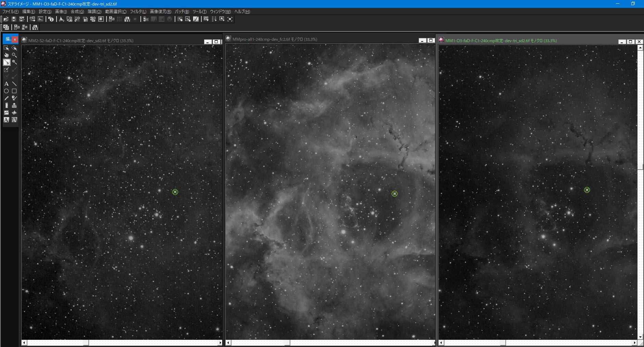Select the hand pan tool
This screenshot has width=644, height=347.
7,55
